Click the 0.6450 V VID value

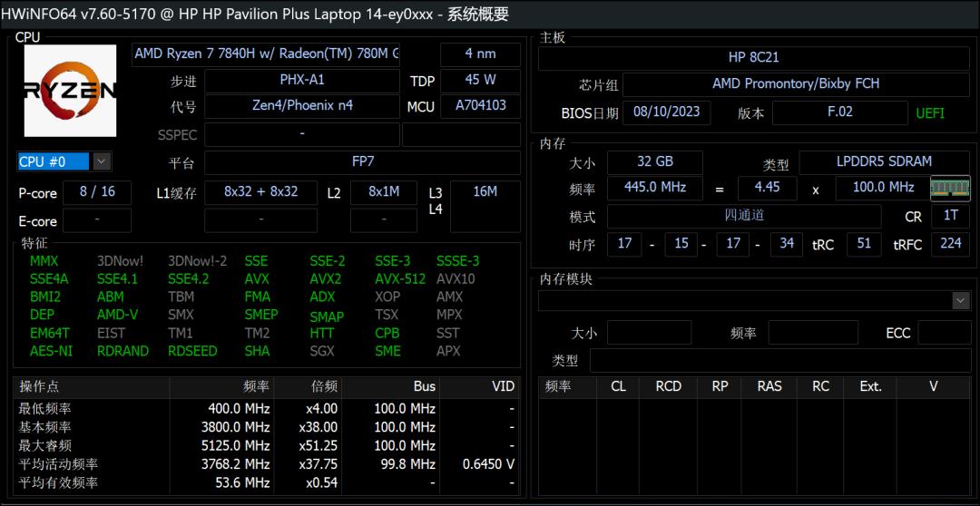click(489, 465)
